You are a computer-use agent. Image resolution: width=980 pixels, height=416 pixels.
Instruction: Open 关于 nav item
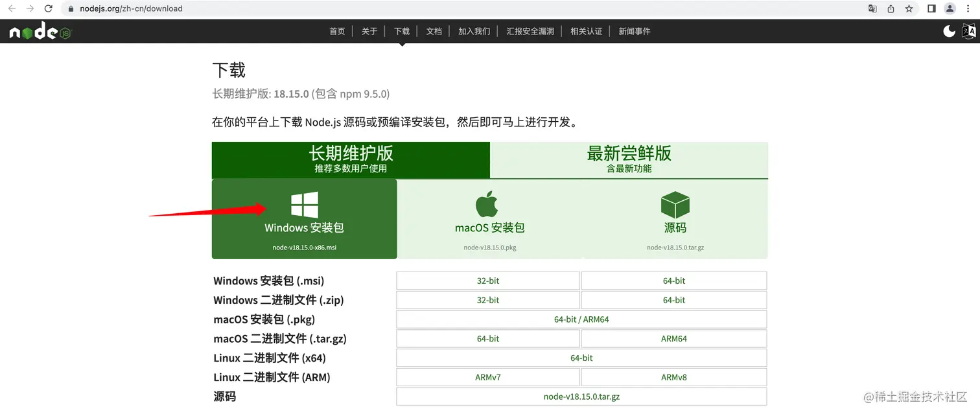pos(369,31)
